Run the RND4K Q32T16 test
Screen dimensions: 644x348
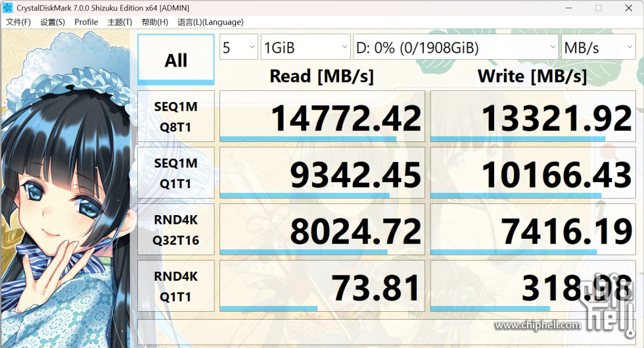[176, 230]
